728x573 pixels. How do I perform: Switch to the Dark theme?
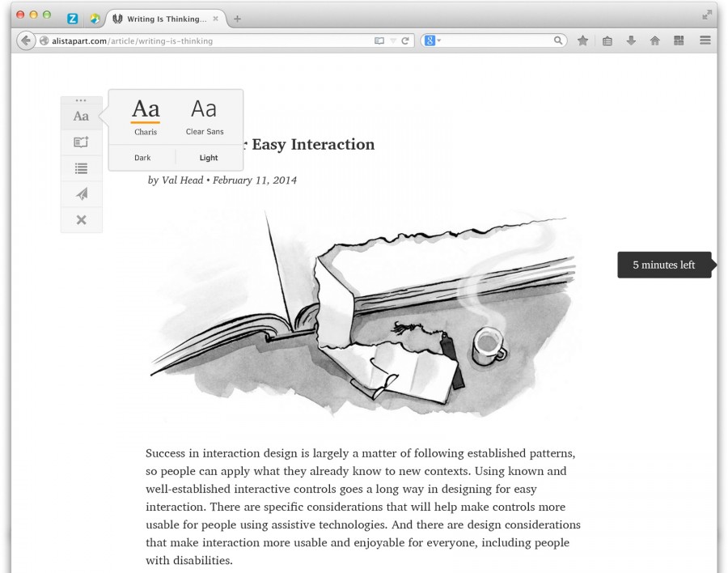click(142, 157)
